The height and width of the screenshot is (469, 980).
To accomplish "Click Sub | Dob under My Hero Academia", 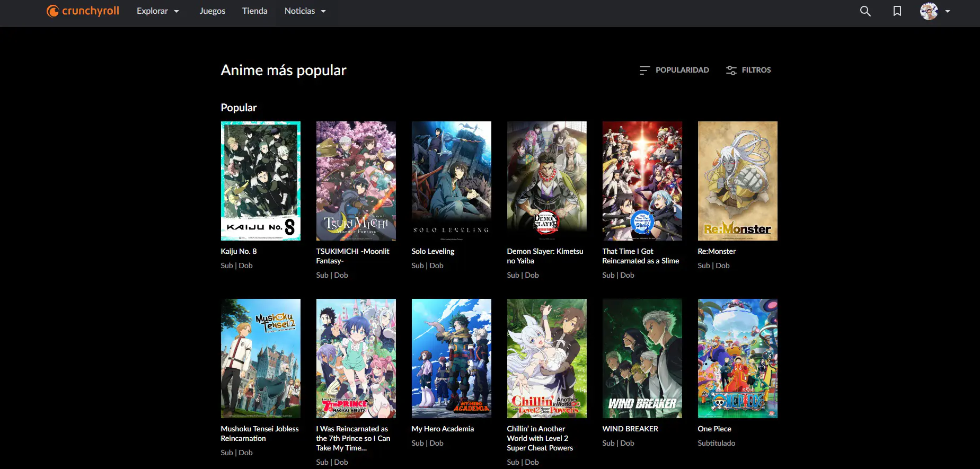I will coord(428,443).
